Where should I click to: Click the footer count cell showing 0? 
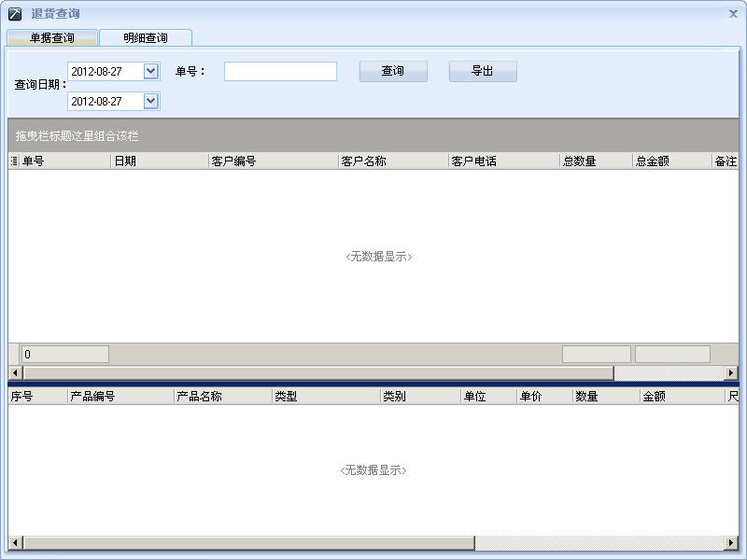click(65, 355)
